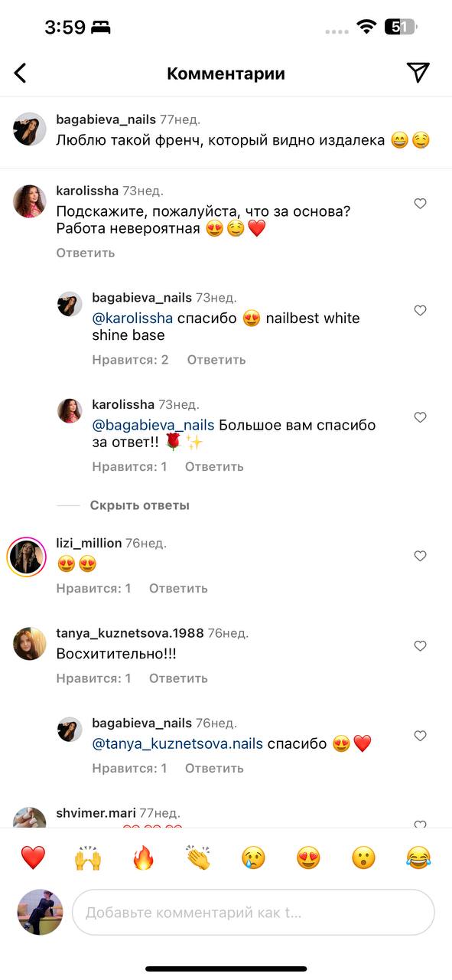Insert the laughing tears quick emoji
The width and height of the screenshot is (452, 980).
point(418,857)
